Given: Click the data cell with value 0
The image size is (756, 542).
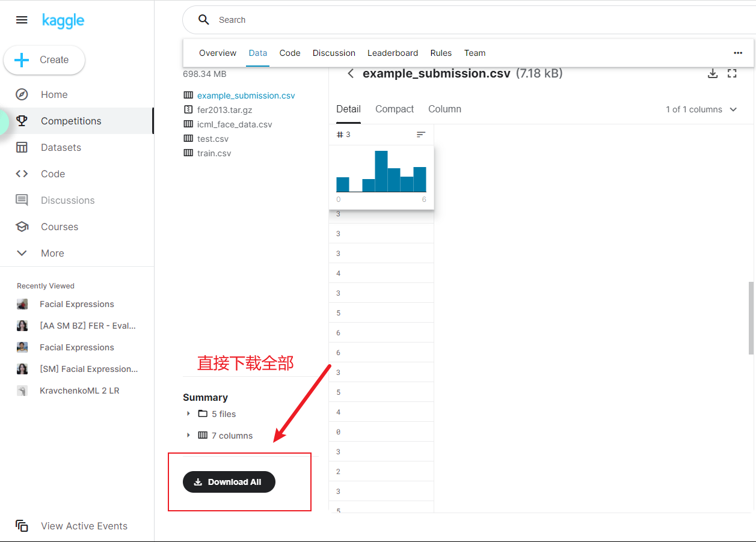Looking at the screenshot, I should [381, 432].
